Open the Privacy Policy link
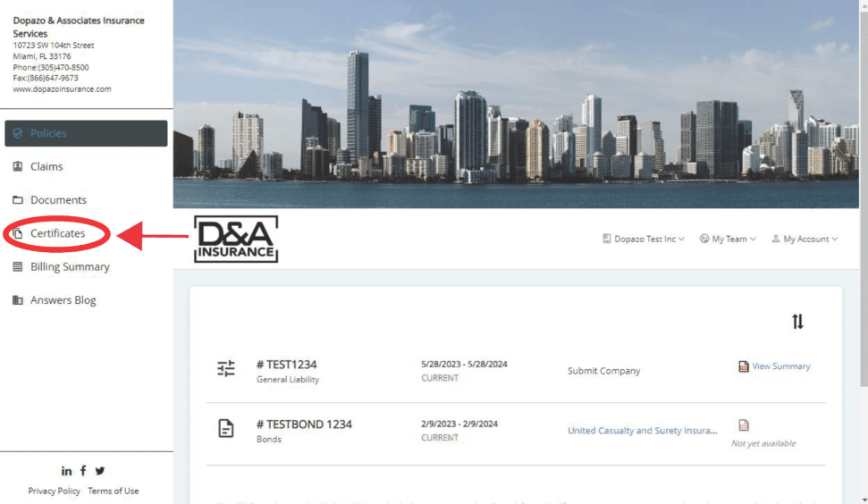Image resolution: width=868 pixels, height=504 pixels. pos(54,491)
